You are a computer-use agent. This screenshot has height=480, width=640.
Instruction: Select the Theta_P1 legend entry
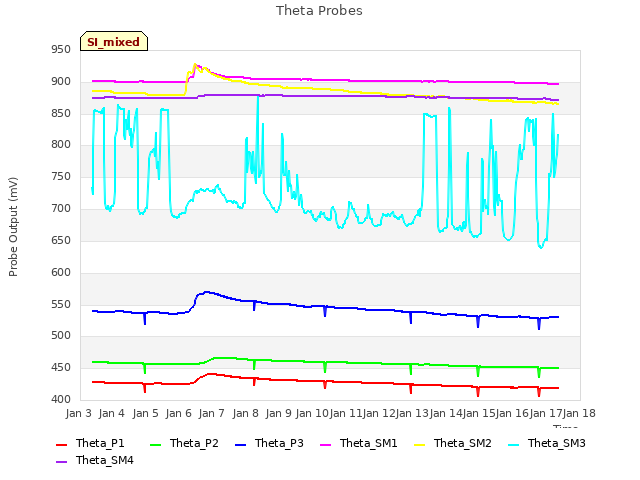(90, 443)
